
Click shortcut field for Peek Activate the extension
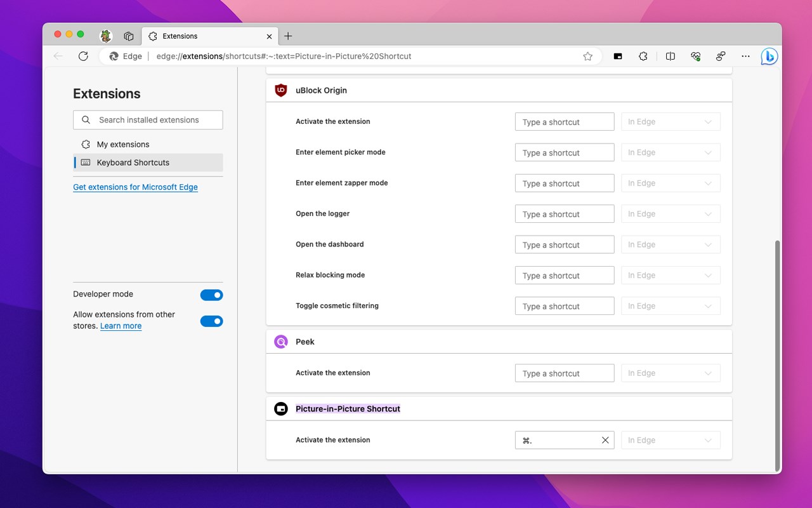[x=565, y=373]
